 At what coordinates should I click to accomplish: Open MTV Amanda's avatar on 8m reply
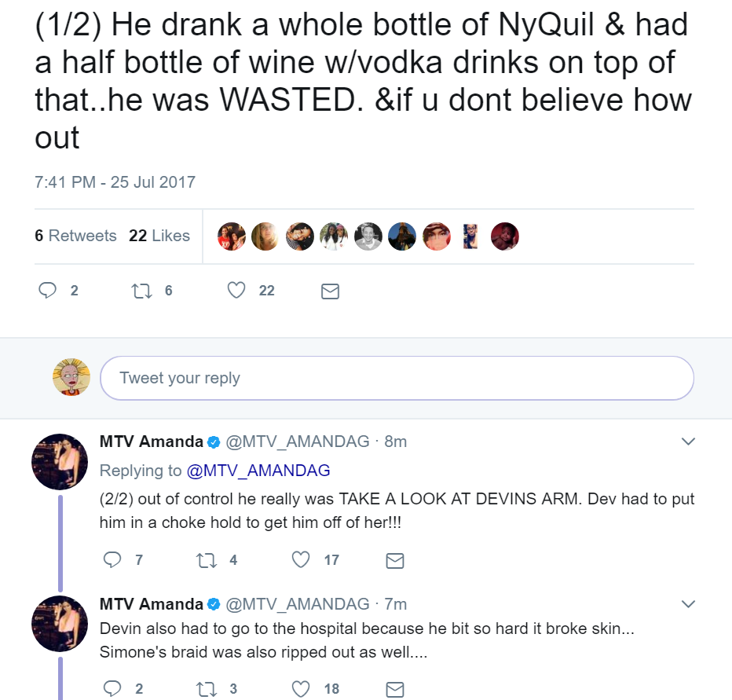pyautogui.click(x=60, y=461)
